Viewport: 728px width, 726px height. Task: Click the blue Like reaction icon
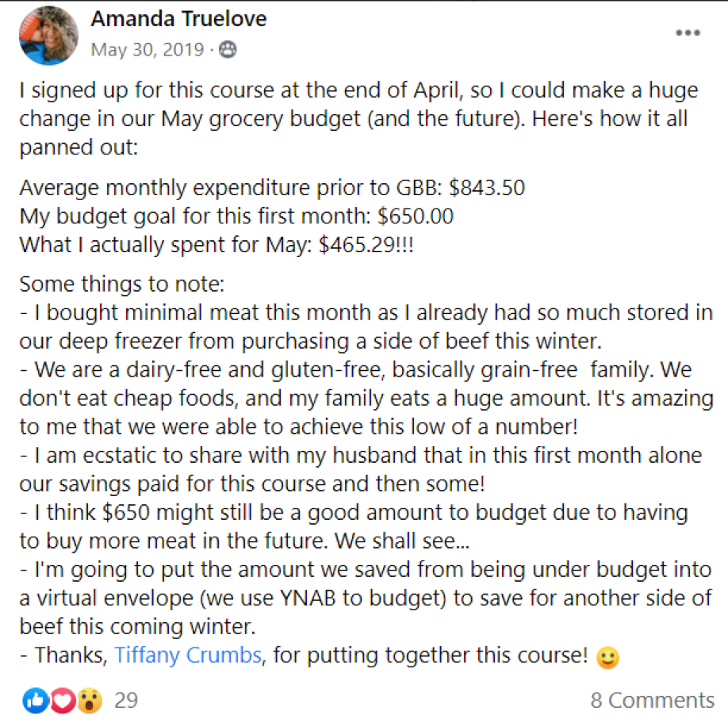(35, 699)
